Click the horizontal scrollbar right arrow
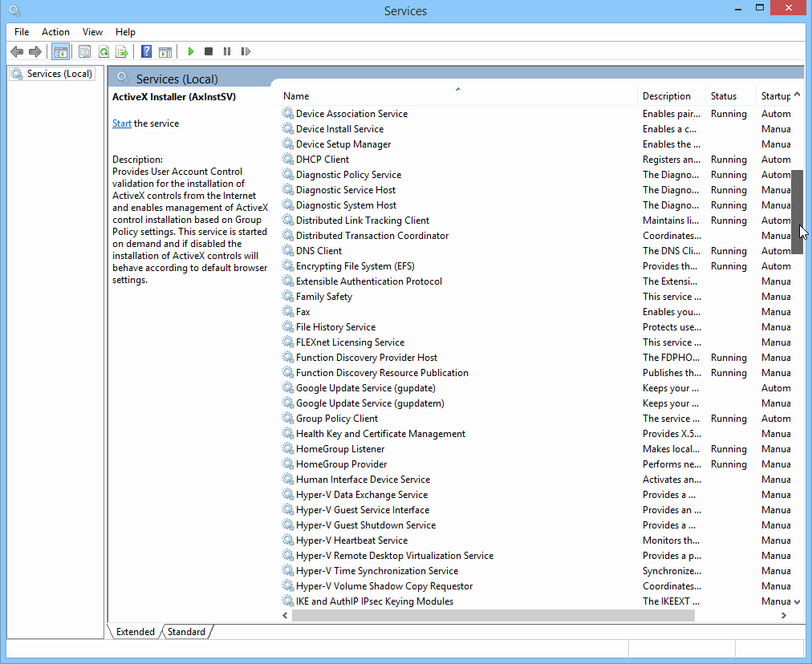The width and height of the screenshot is (812, 664). tap(784, 615)
